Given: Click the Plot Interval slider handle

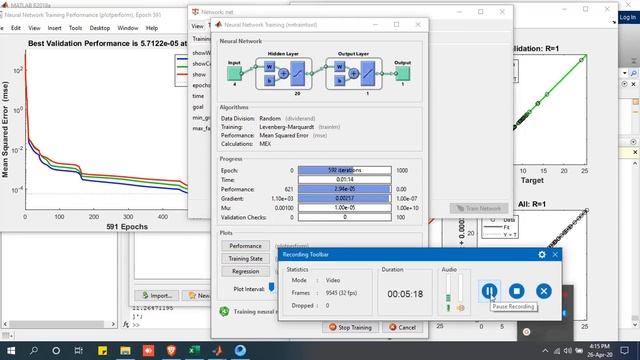Looking at the screenshot, I should point(271,288).
